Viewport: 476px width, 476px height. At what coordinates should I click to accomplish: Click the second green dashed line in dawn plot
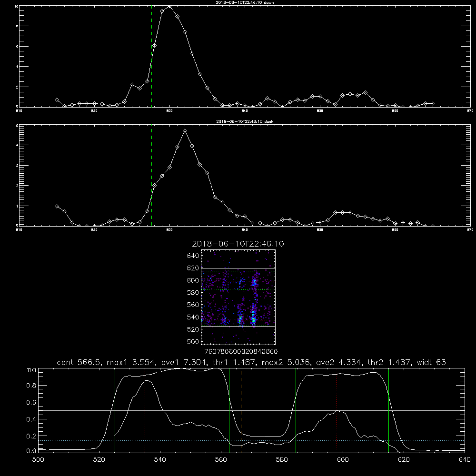(x=263, y=56)
